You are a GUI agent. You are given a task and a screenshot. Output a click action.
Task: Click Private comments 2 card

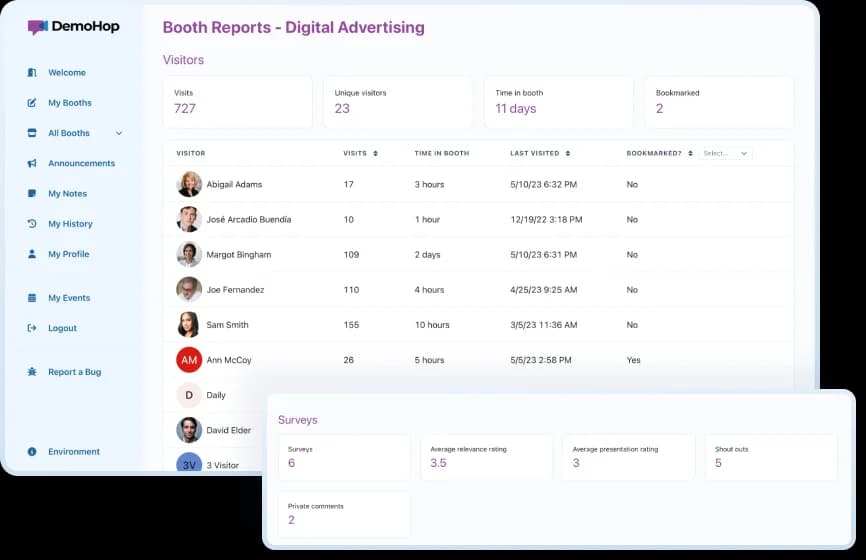coord(344,515)
